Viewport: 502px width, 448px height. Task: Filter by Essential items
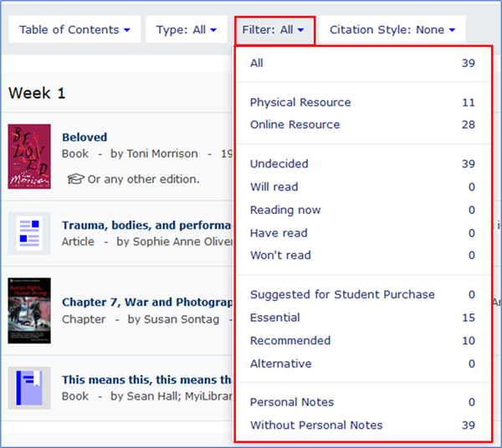tap(274, 318)
